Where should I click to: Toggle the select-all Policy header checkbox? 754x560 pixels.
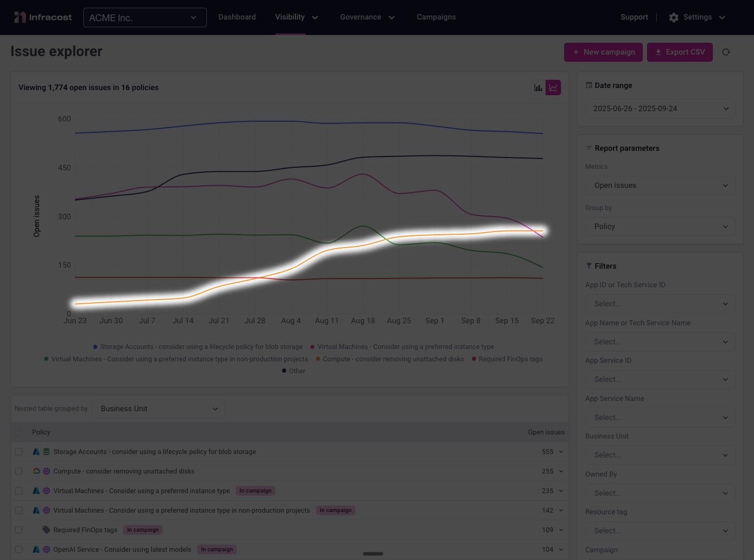click(19, 432)
